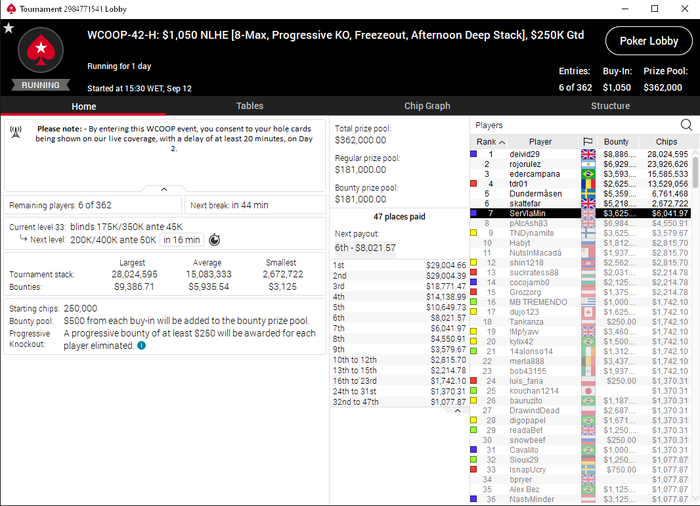Click the Next payout 6th value
Screen dimensions: 700x506
coord(365,247)
